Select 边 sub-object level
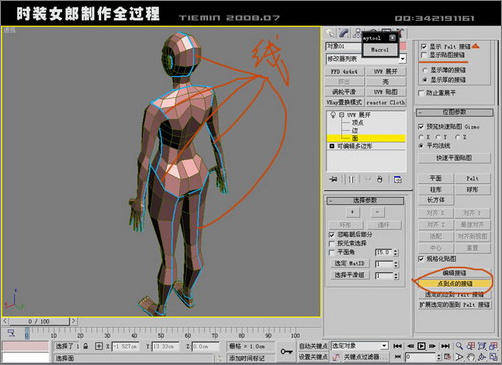The width and height of the screenshot is (502, 365). coord(354,130)
